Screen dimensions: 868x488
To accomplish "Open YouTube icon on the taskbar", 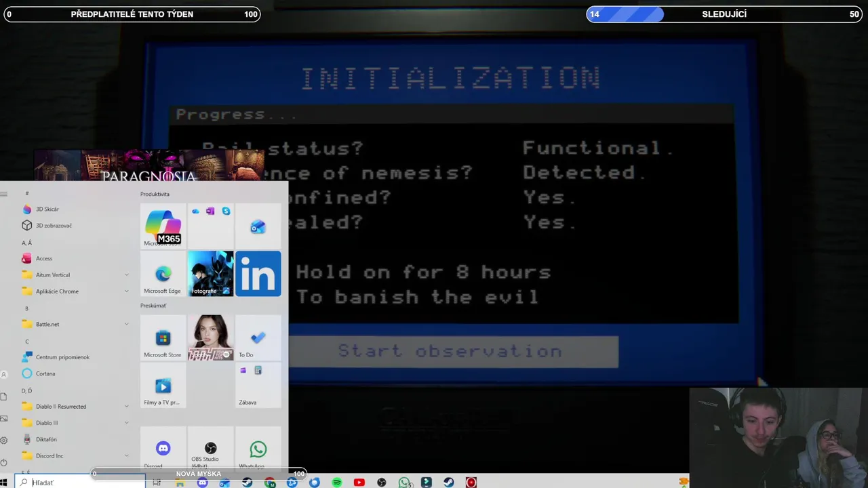I will [359, 483].
